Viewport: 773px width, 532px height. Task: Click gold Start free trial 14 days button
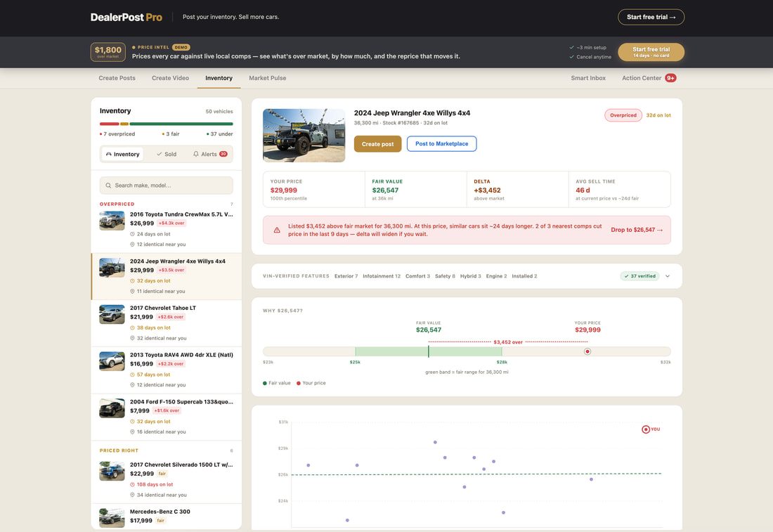651,52
